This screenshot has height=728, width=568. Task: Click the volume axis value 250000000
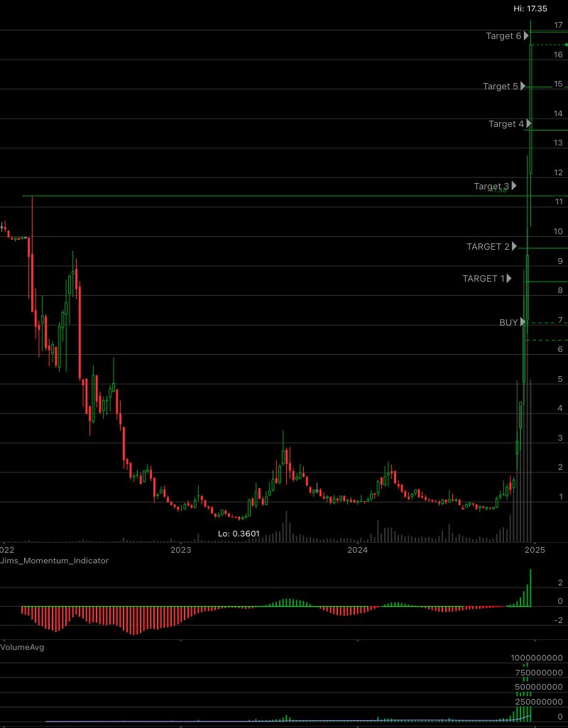click(x=539, y=702)
